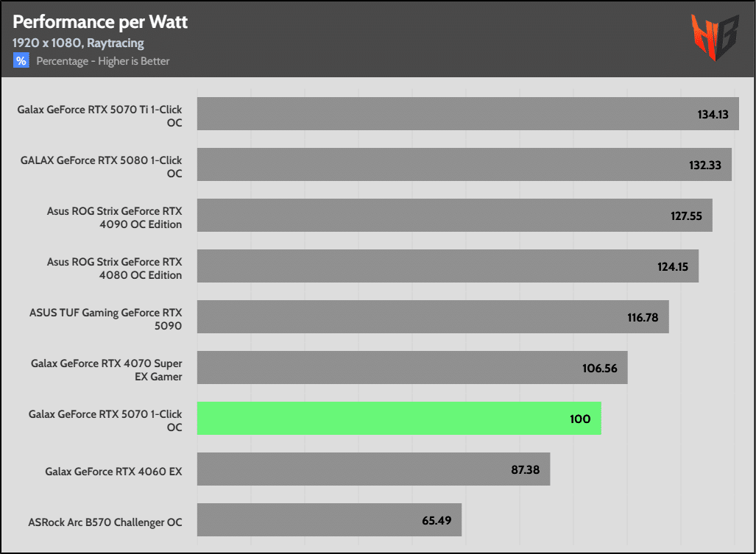Click the 1920 x 1080, Raytracing subtitle

(x=77, y=43)
